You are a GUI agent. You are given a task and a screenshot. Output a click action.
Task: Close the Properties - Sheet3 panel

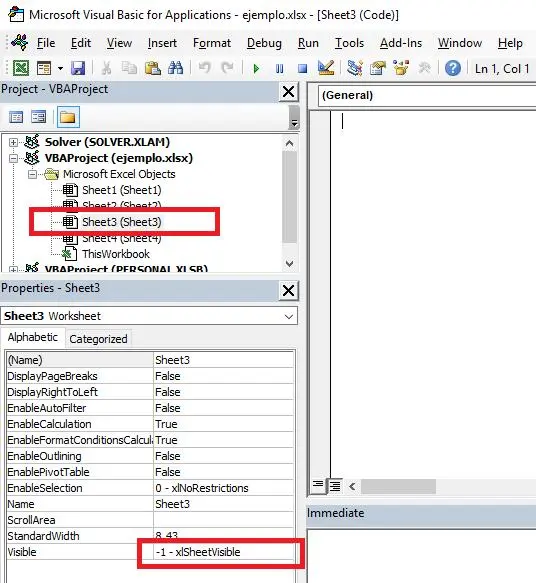(288, 290)
